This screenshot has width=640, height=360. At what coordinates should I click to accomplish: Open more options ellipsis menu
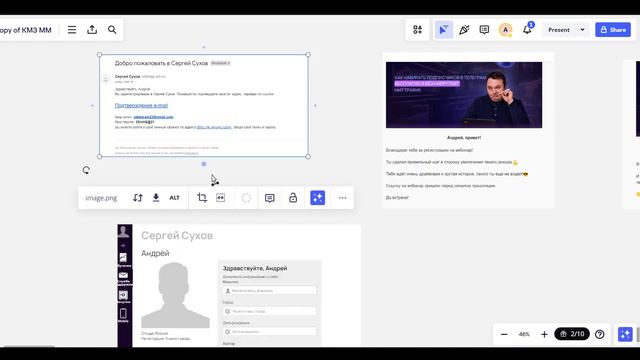tap(342, 198)
